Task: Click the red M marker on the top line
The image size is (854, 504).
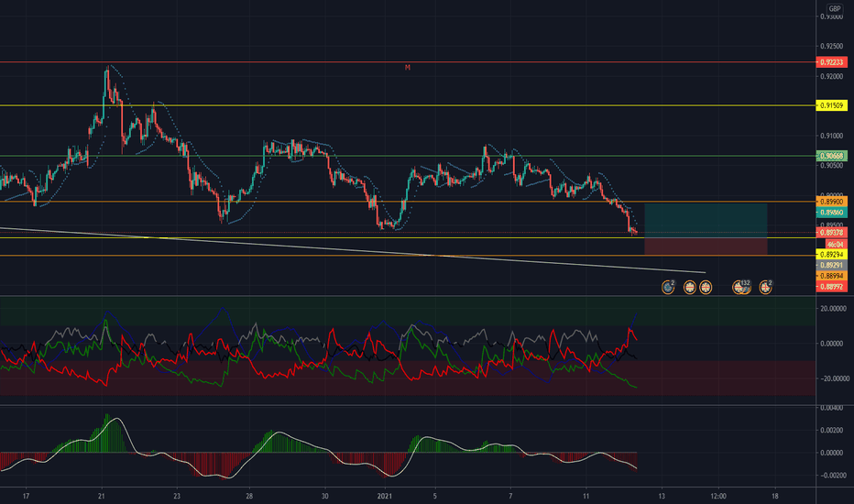Action: point(408,68)
